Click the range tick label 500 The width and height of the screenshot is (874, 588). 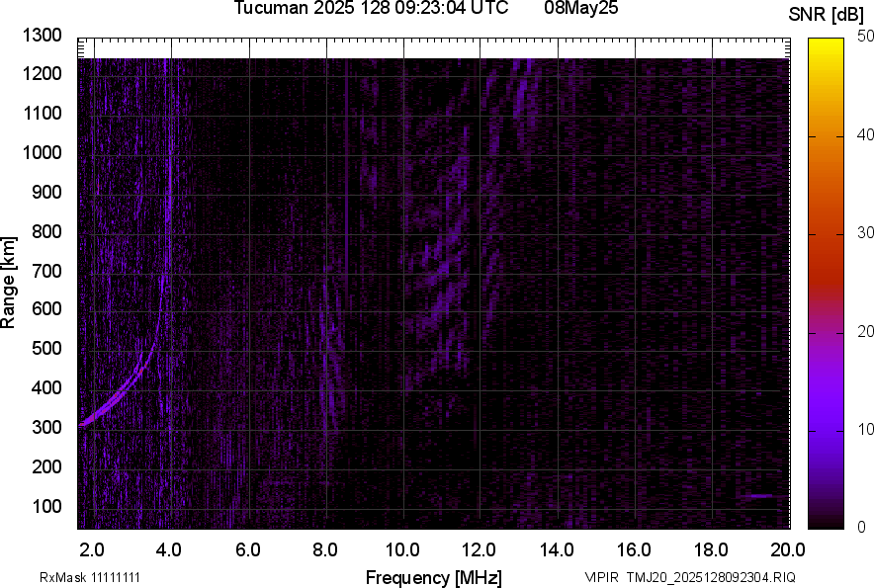tap(46, 348)
